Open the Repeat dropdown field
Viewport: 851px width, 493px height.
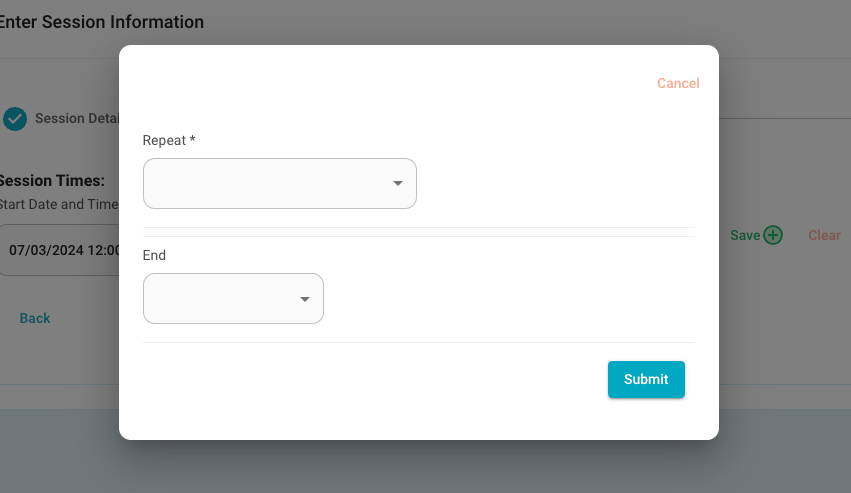[280, 184]
